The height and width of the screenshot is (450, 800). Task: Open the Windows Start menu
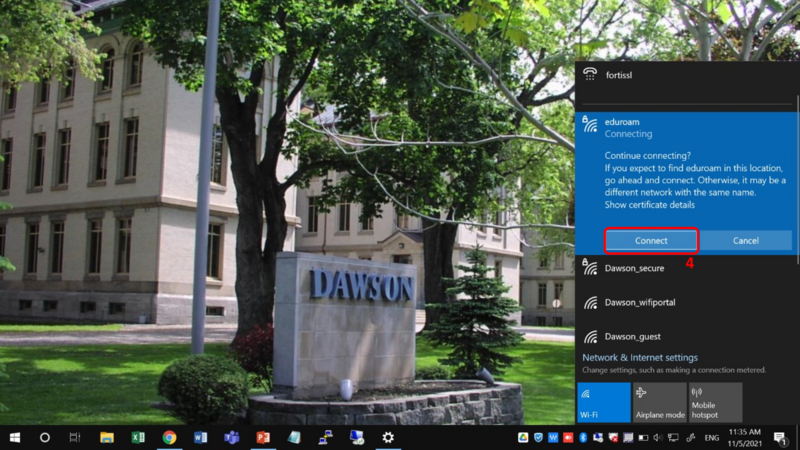click(15, 438)
